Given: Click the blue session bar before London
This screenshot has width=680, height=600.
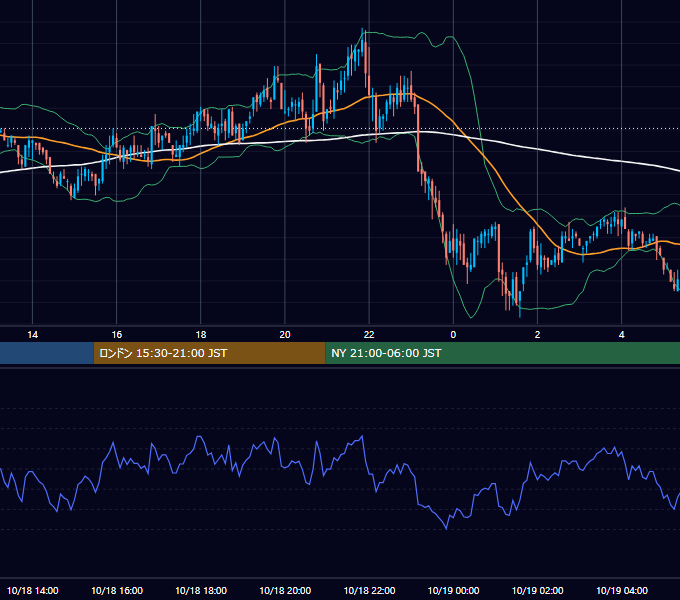Looking at the screenshot, I should [x=47, y=353].
